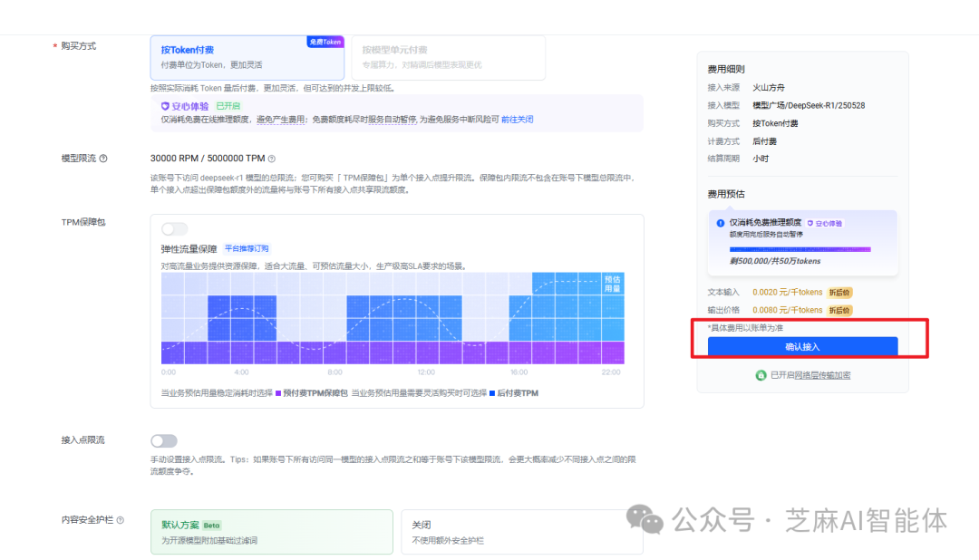
Task: Click the 折后价 badge next to text input price
Action: click(839, 293)
